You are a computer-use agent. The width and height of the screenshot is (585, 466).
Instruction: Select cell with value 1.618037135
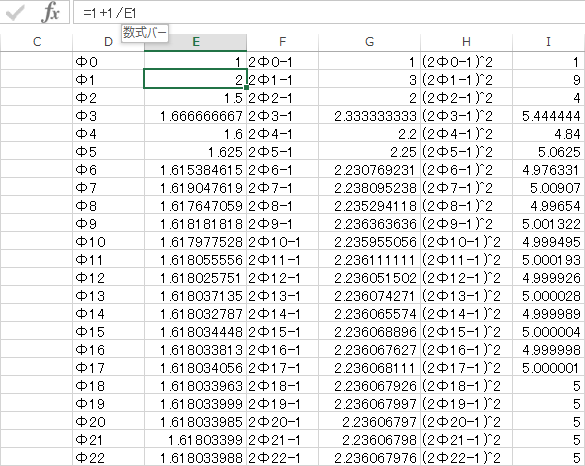click(x=195, y=295)
